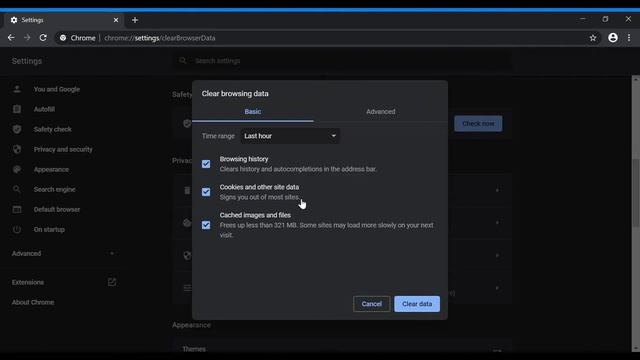This screenshot has height=360, width=640.
Task: Open Appearance settings
Action: pos(51,169)
